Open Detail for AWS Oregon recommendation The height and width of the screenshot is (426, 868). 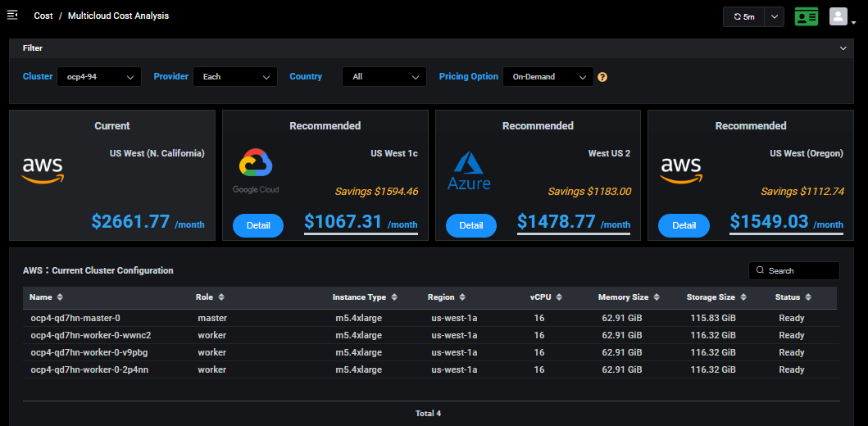pos(684,225)
